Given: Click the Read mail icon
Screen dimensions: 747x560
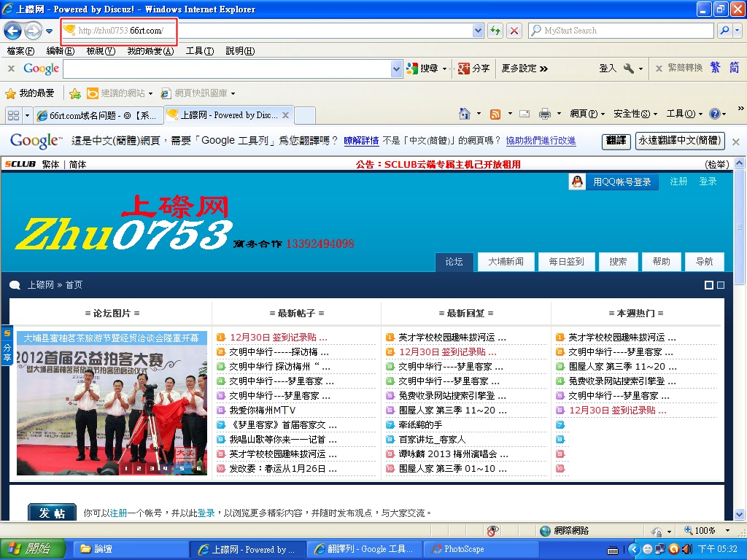Looking at the screenshot, I should 525,114.
